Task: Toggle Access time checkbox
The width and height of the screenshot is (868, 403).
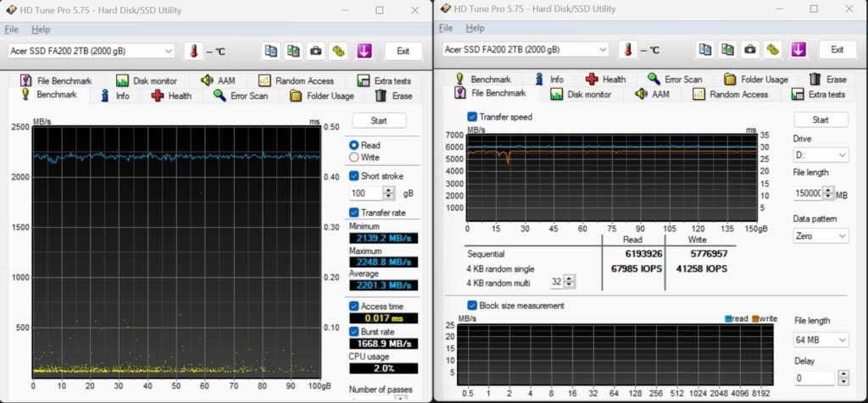Action: click(354, 306)
